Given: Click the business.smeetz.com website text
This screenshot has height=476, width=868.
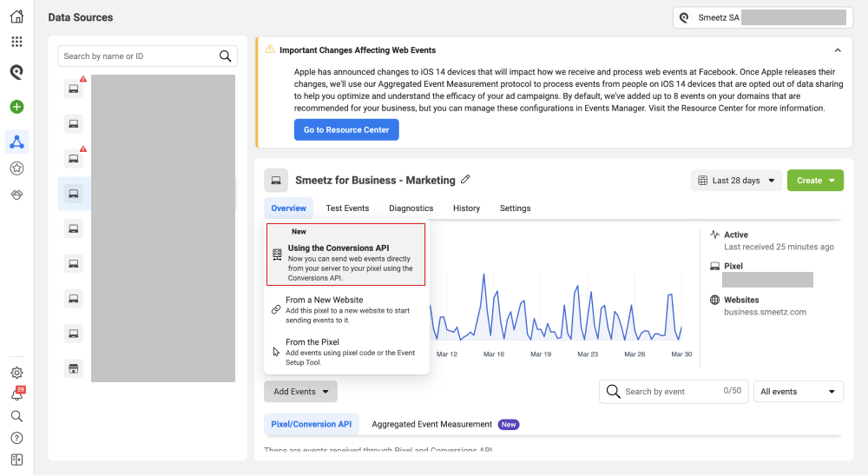Looking at the screenshot, I should click(765, 312).
